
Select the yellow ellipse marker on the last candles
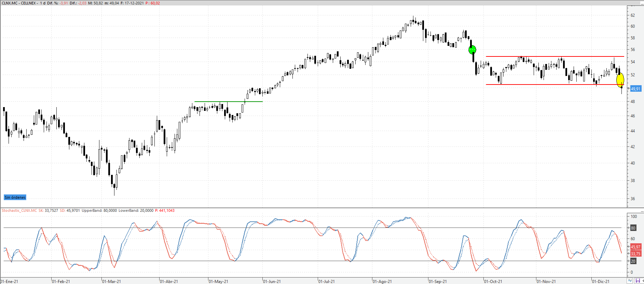620,80
